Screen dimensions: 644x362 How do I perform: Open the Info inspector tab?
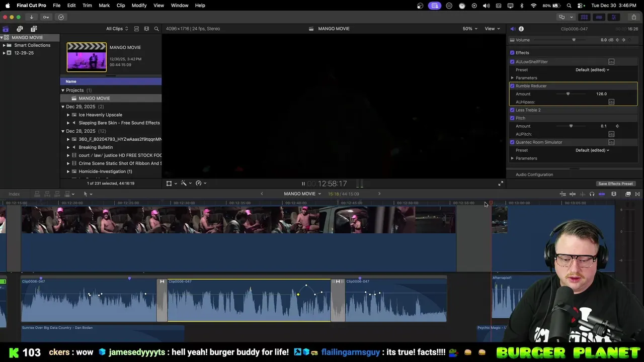click(521, 29)
